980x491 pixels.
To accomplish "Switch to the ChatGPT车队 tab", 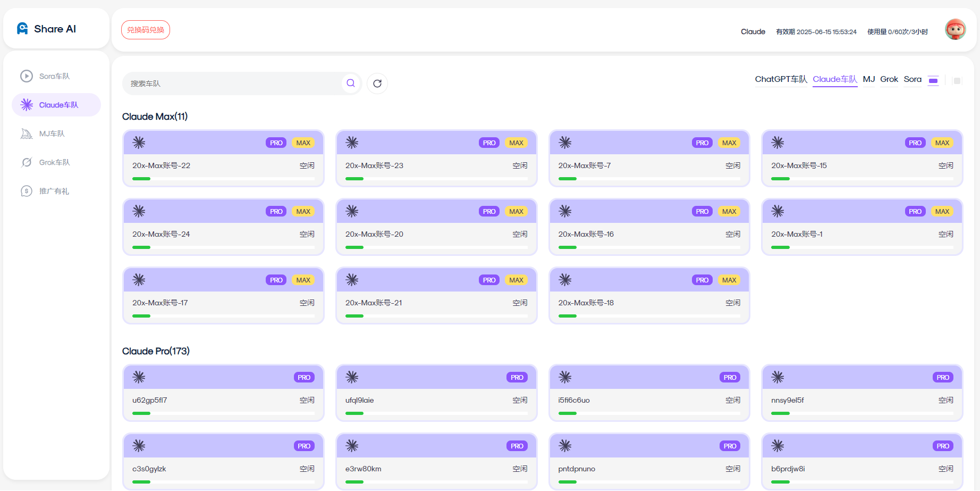I will point(781,79).
